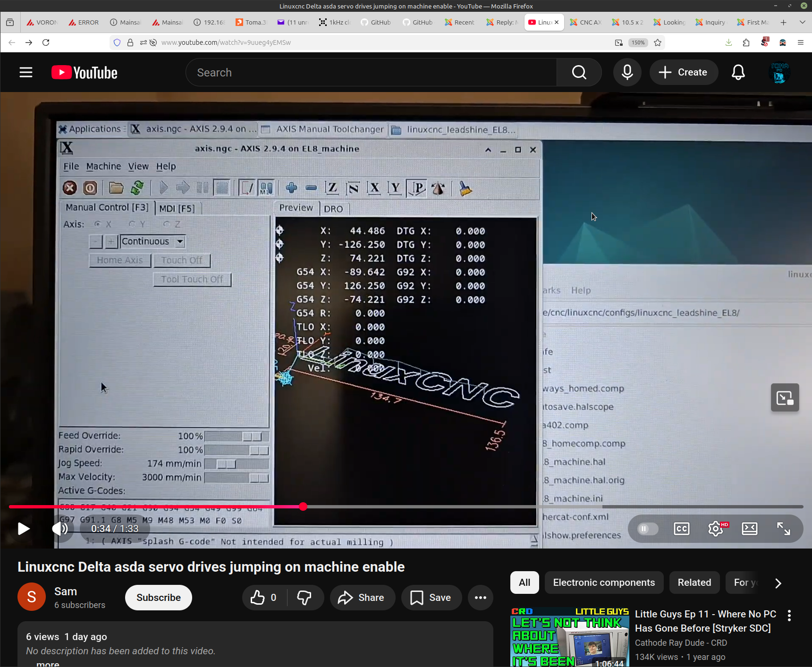Image resolution: width=812 pixels, height=667 pixels.
Task: Show next filter chips arrow
Action: [x=778, y=583]
